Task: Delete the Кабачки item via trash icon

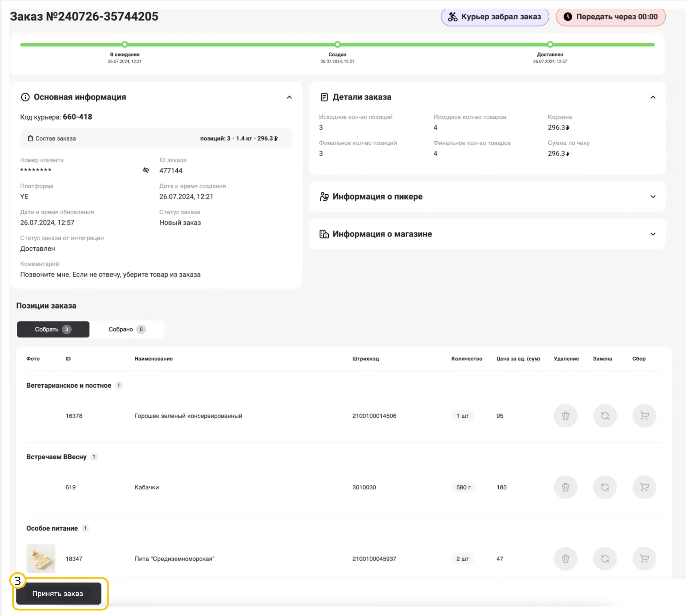Action: [x=565, y=487]
